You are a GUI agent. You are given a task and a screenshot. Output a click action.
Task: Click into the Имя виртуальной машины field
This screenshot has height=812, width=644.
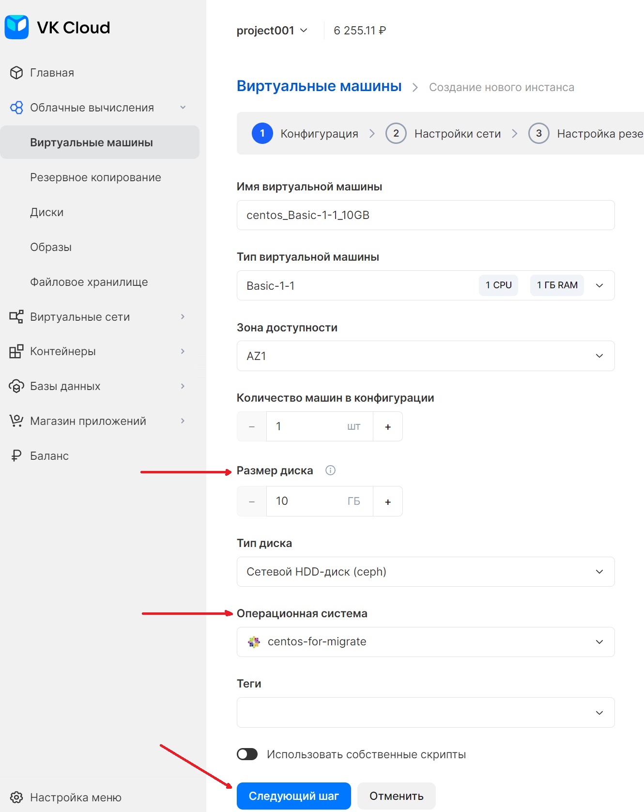[426, 215]
